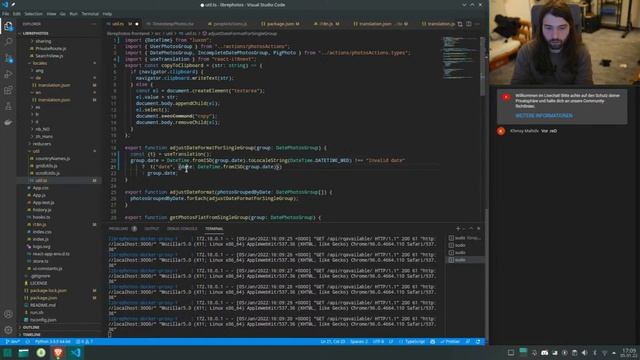Open the Accounts menu in activity bar
This screenshot has width=640, height=360.
(8, 314)
